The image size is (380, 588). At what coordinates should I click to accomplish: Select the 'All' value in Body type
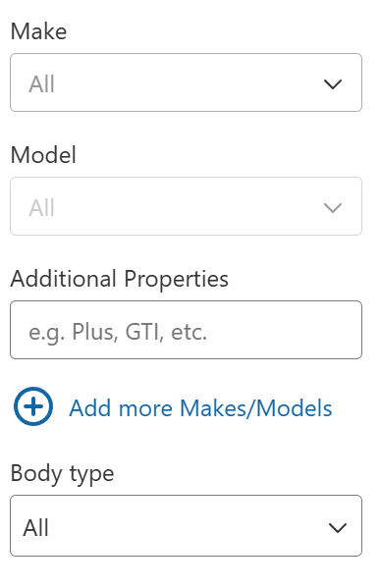point(36,528)
